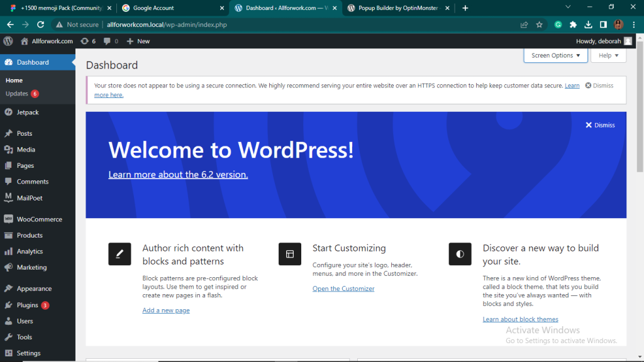Viewport: 644px width, 362px height.
Task: Click the Jetpack icon in sidebar
Action: click(x=9, y=112)
